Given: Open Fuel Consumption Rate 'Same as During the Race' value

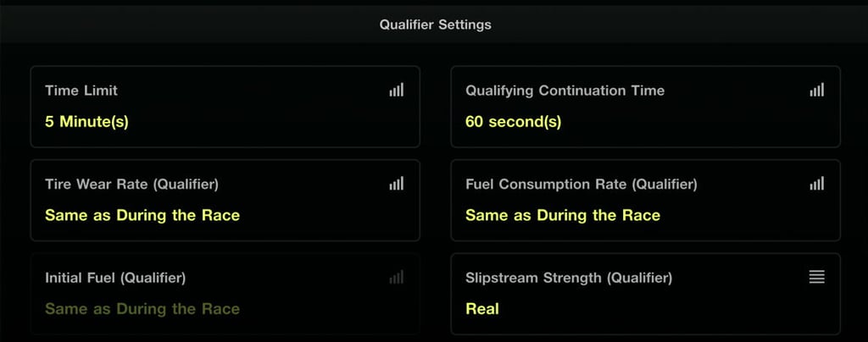Looking at the screenshot, I should [563, 215].
